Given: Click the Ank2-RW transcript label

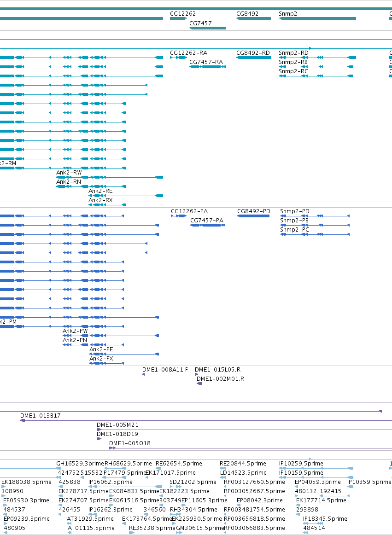Looking at the screenshot, I should (x=69, y=173).
